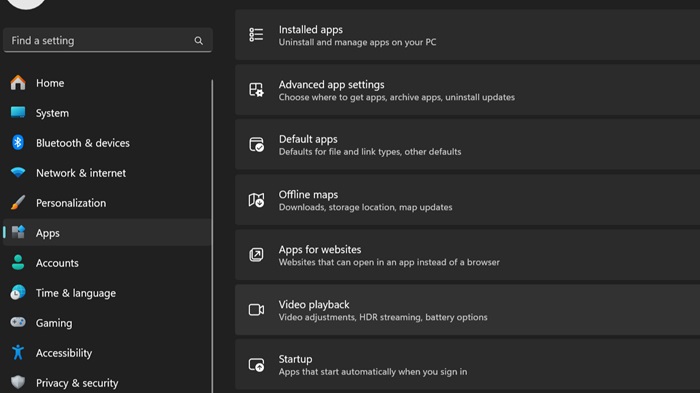
Task: Open Default apps page
Action: click(467, 145)
